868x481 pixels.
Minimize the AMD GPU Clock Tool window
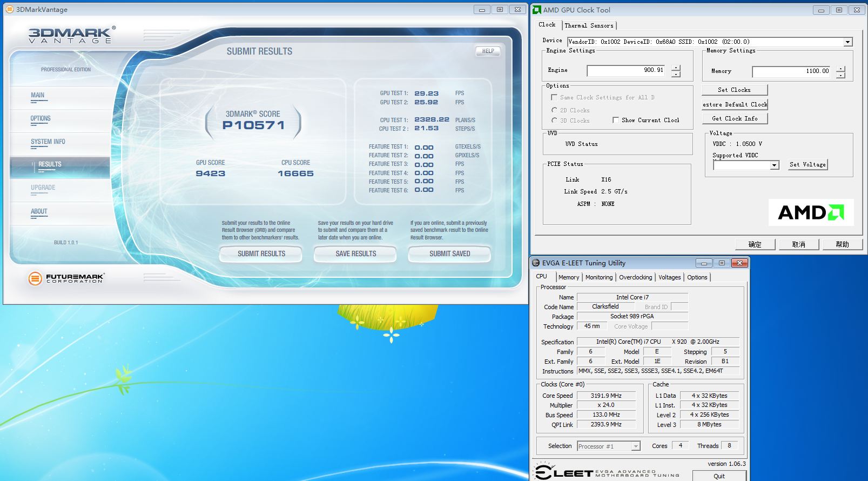click(x=821, y=10)
